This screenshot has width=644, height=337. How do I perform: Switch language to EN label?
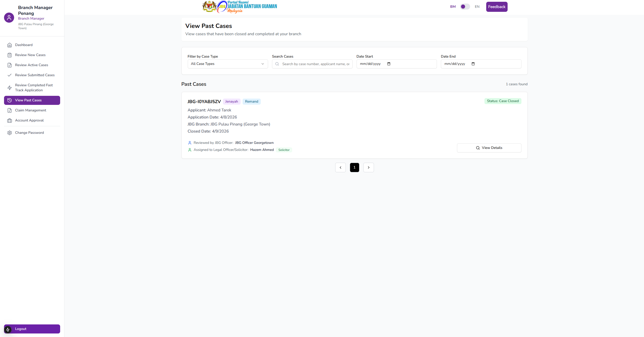click(477, 7)
